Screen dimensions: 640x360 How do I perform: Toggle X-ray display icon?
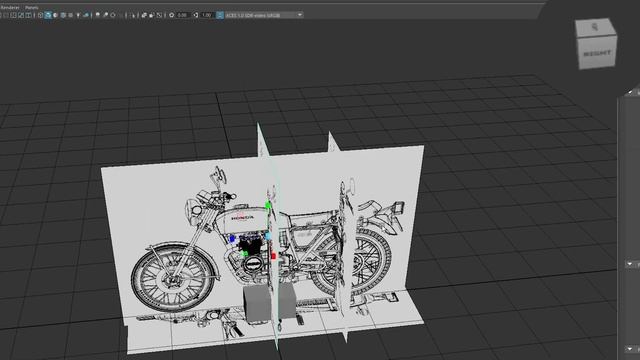click(144, 15)
